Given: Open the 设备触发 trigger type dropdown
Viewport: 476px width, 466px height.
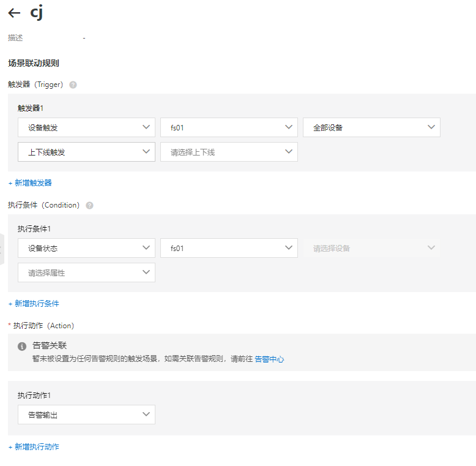Looking at the screenshot, I should coord(86,127).
